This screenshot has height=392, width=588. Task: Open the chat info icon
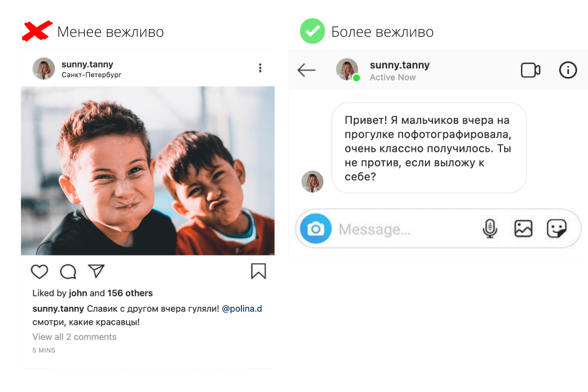pyautogui.click(x=568, y=71)
